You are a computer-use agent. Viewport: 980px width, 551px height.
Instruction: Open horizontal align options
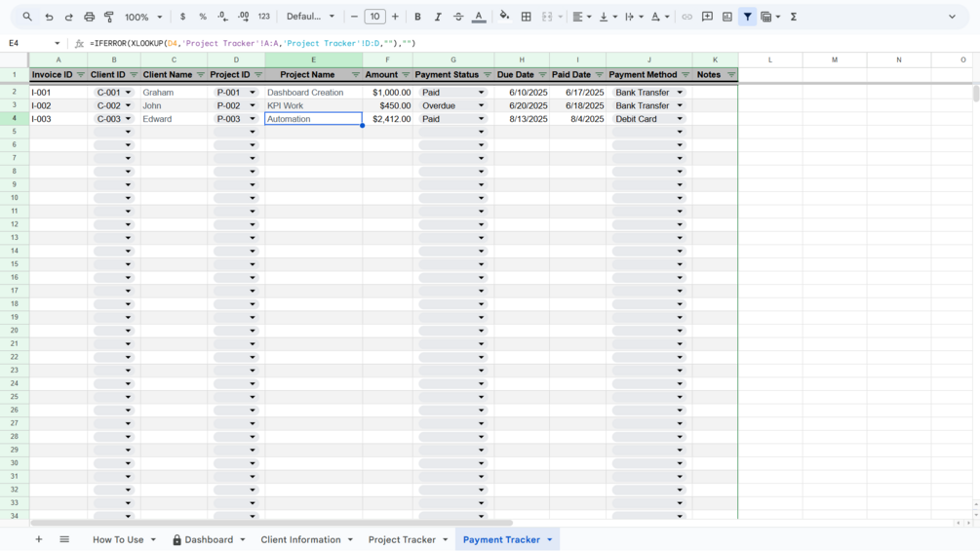tap(582, 17)
